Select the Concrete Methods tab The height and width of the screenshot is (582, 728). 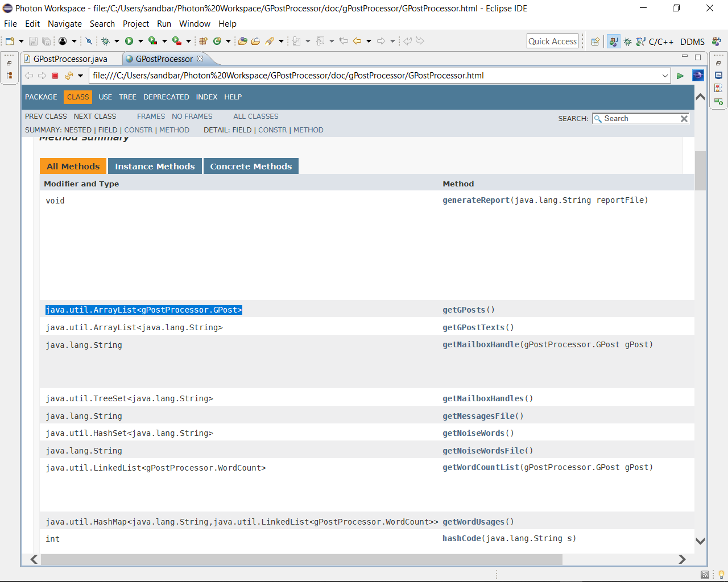click(x=251, y=166)
